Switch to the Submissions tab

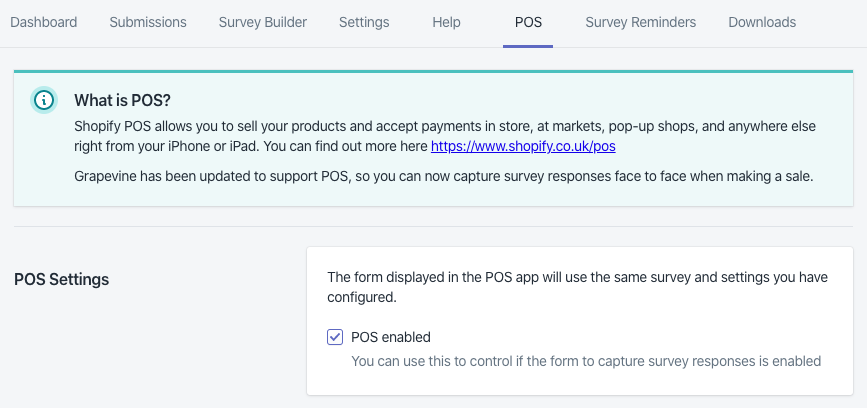click(148, 22)
